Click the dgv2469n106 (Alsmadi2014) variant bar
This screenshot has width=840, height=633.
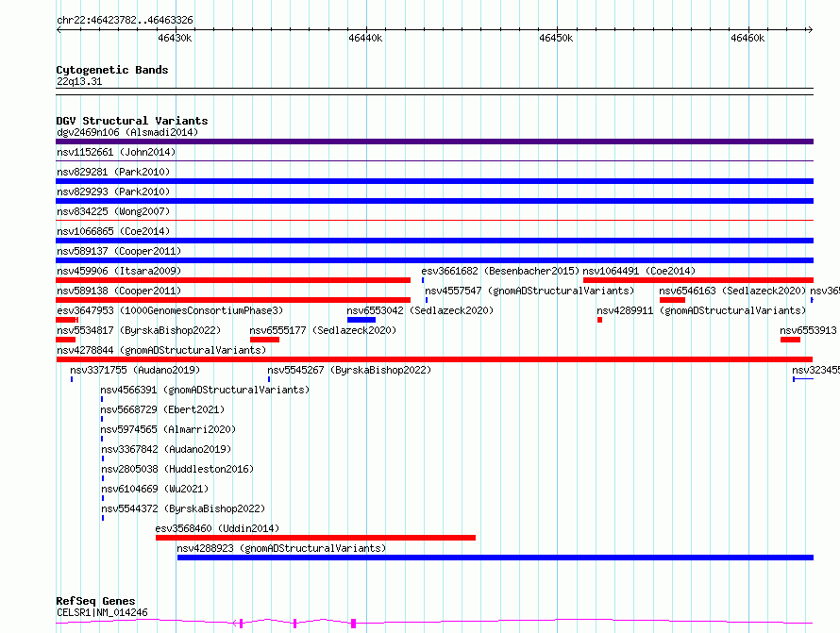(x=434, y=142)
